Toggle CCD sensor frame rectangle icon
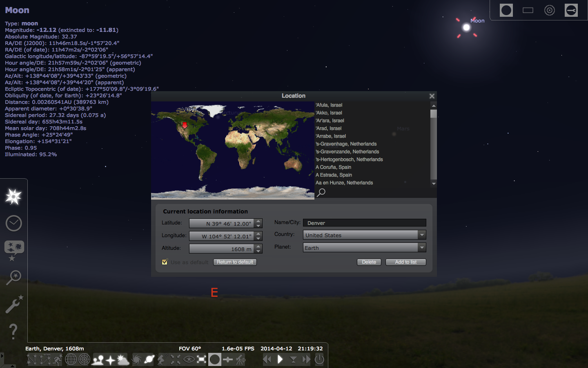Screen dimensions: 588x368 click(x=528, y=10)
